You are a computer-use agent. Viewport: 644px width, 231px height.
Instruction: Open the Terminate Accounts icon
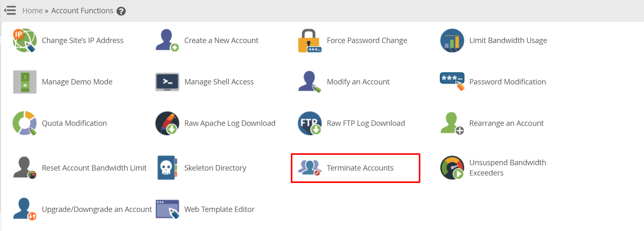click(310, 168)
